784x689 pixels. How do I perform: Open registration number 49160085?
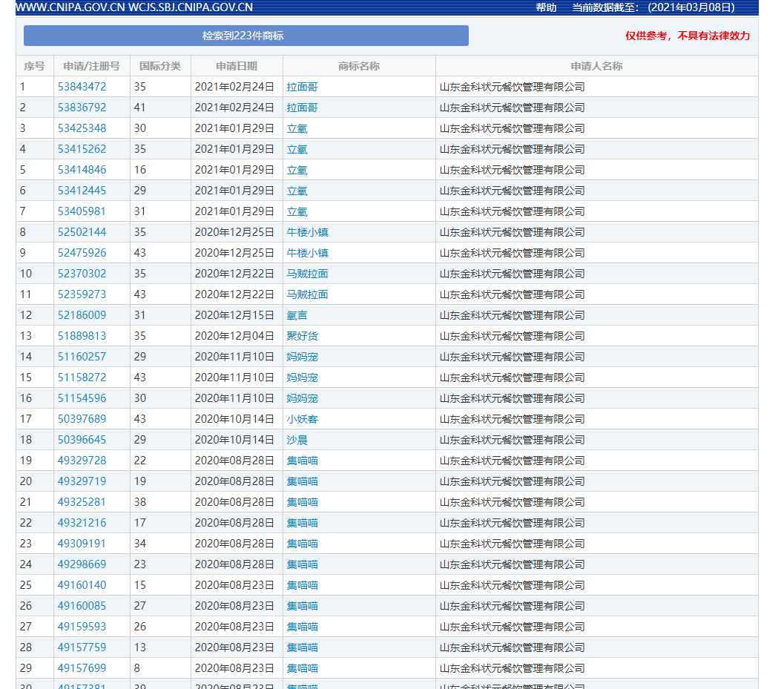[x=82, y=605]
